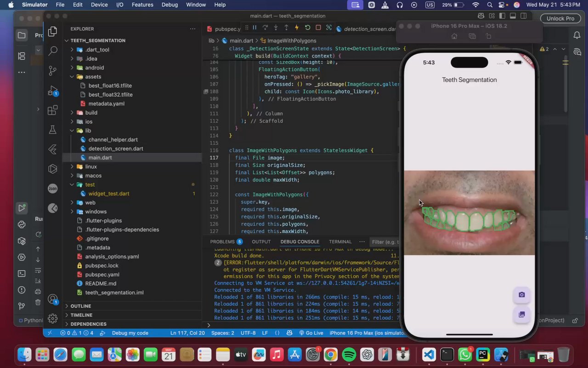The image size is (588, 368).
Task: Pause the debug session
Action: click(x=254, y=28)
